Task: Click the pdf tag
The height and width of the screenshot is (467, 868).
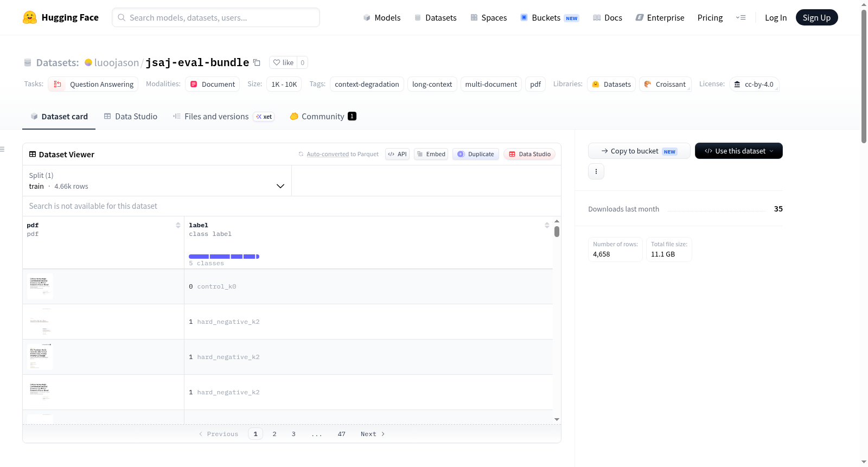Action: point(535,84)
